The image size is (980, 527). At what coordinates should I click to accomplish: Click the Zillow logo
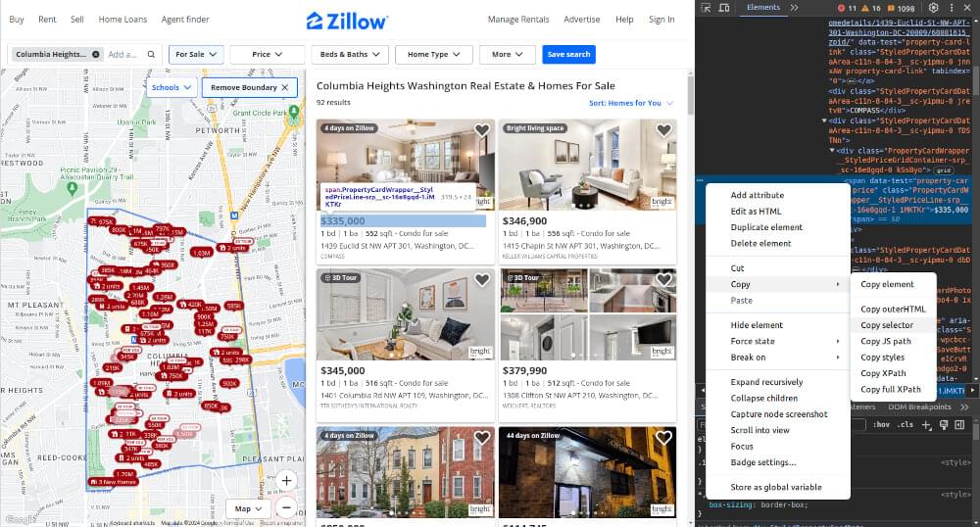point(347,21)
